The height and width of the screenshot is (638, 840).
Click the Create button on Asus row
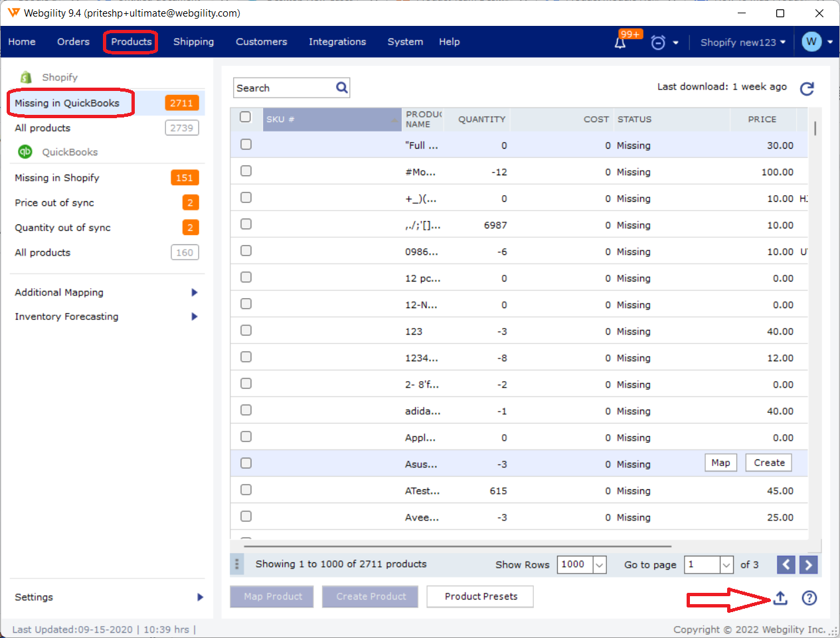(769, 463)
